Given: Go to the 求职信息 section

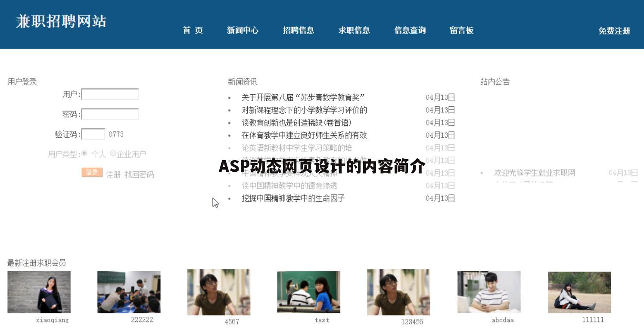Looking at the screenshot, I should 354,31.
